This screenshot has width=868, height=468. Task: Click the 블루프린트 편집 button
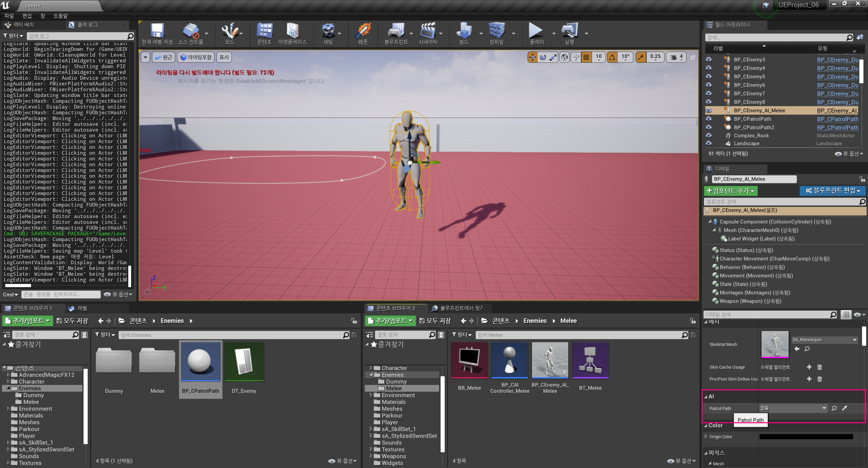tap(832, 191)
